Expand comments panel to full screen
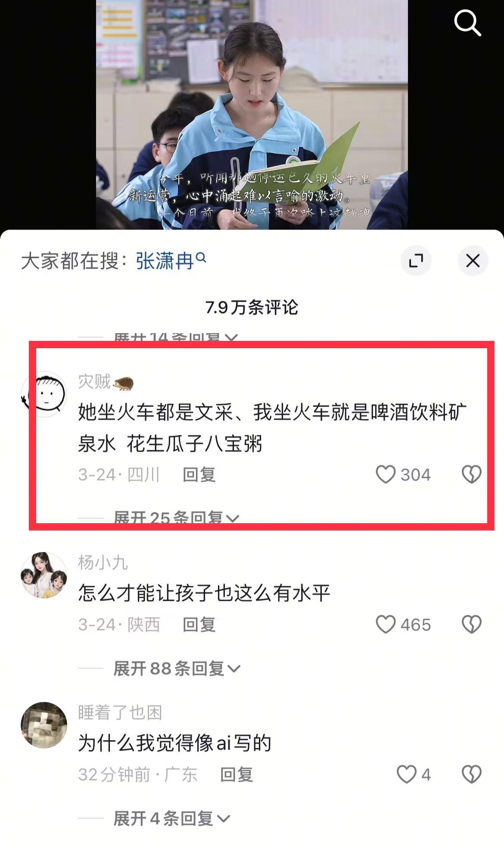The width and height of the screenshot is (504, 849). [416, 261]
